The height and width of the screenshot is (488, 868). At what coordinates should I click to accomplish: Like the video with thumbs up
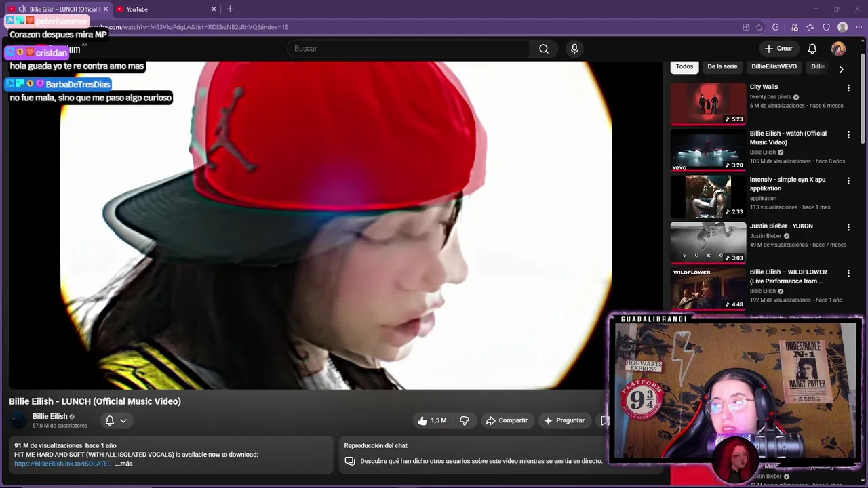(432, 420)
